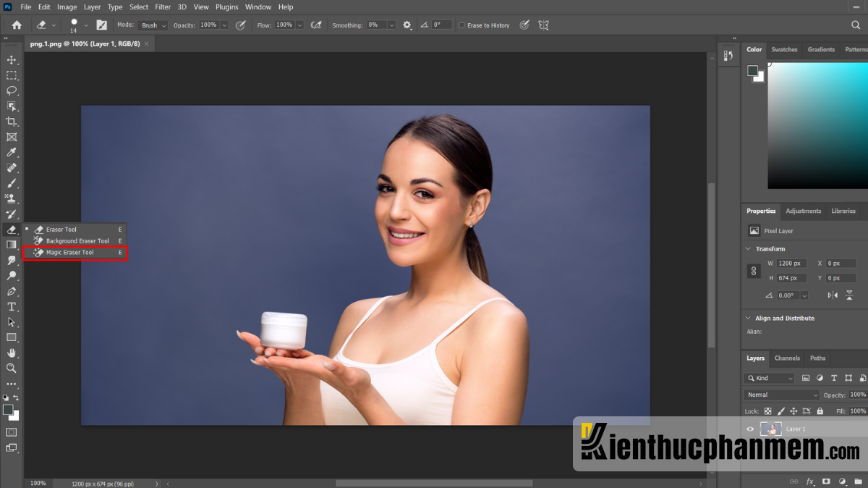The image size is (868, 488).
Task: Toggle pressure for size icon
Action: pos(524,25)
